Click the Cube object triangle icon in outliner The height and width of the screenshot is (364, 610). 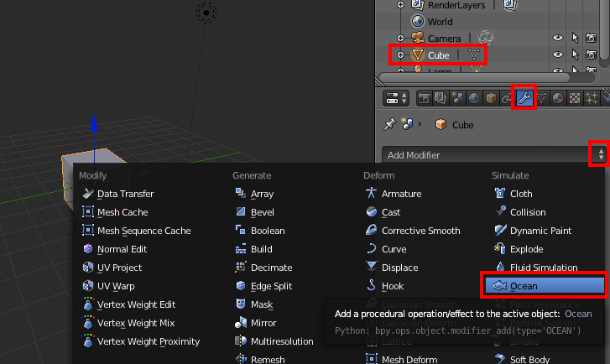click(x=417, y=55)
